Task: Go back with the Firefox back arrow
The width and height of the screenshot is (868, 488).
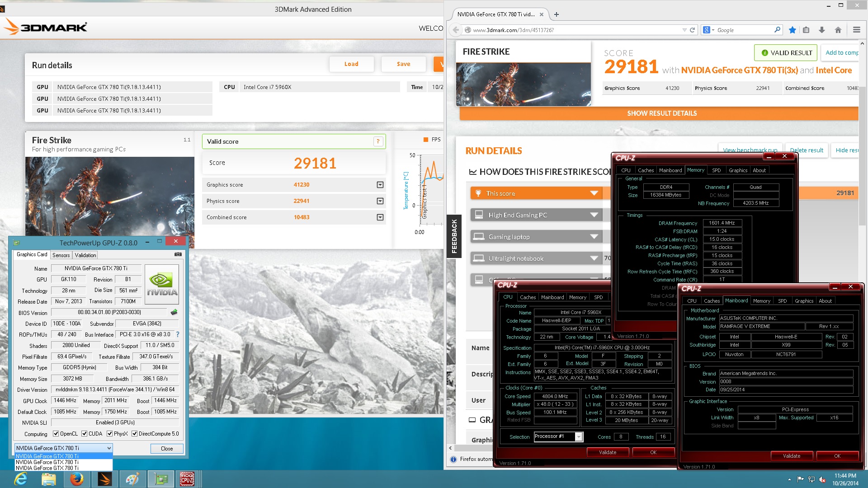Action: (456, 30)
